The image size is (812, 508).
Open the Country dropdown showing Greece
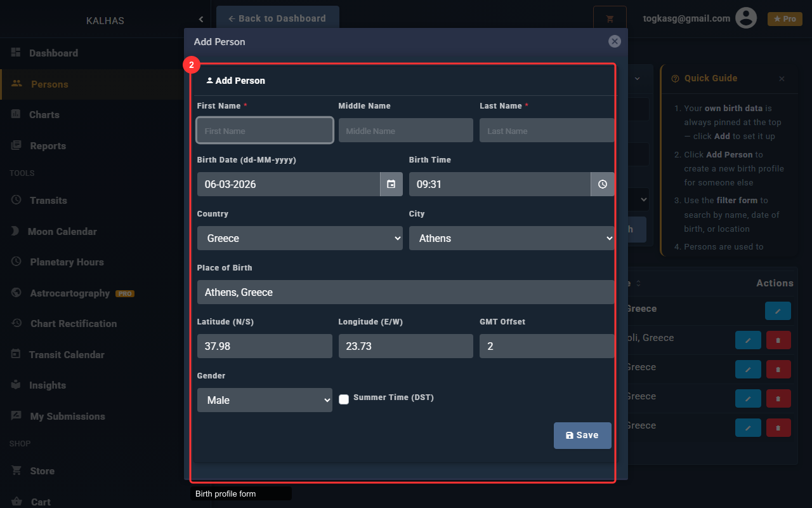point(299,238)
